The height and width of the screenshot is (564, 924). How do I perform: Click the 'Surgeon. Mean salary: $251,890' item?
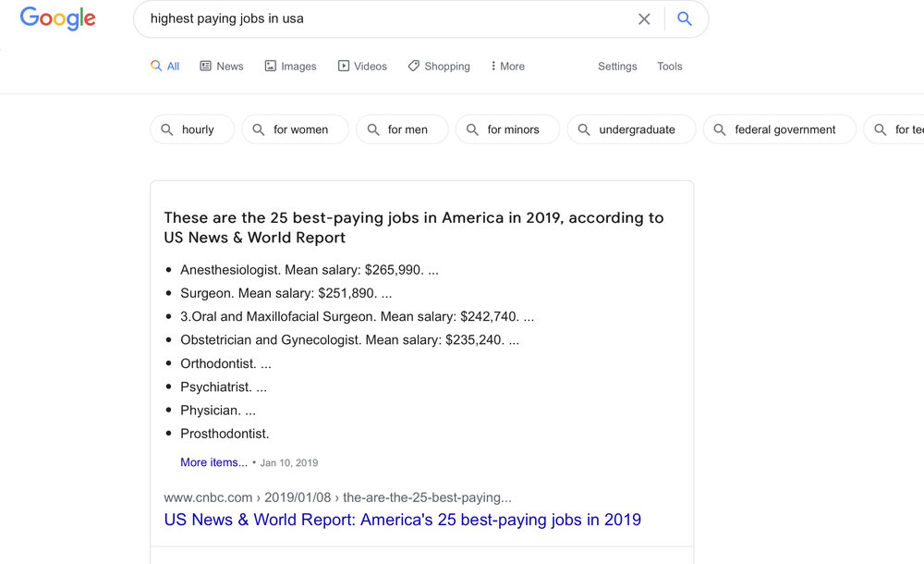[286, 293]
